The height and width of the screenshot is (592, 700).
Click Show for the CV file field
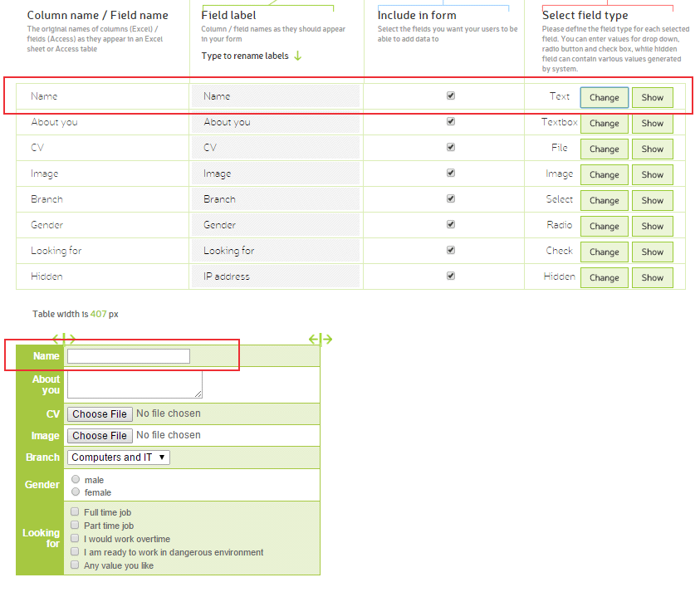[x=653, y=149]
